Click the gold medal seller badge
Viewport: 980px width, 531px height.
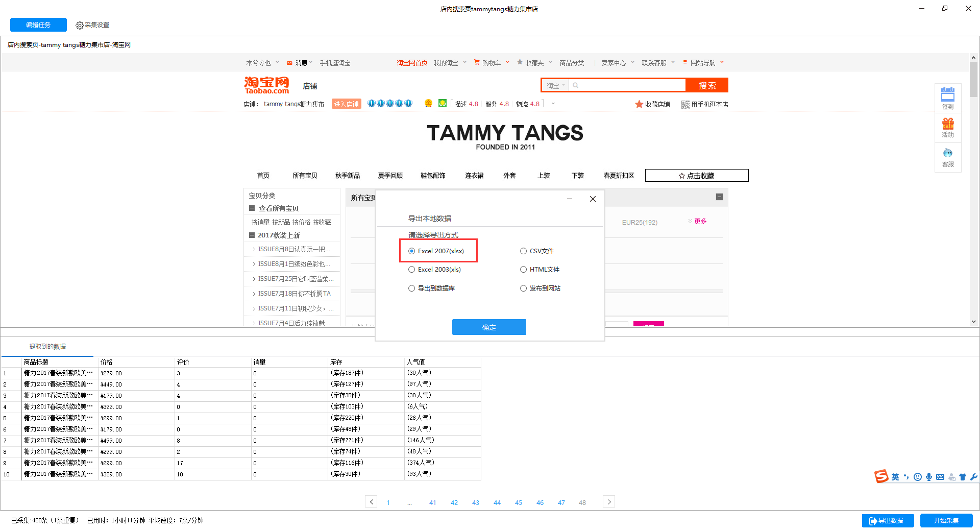coord(428,103)
